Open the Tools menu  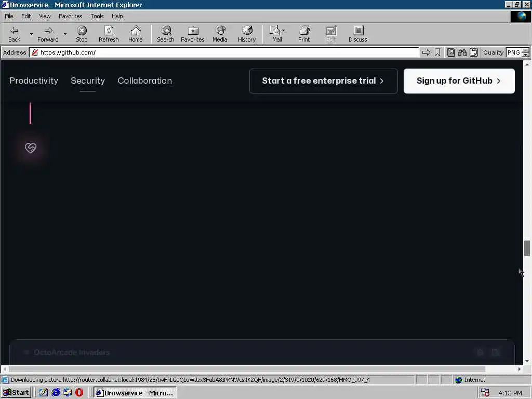(x=97, y=16)
